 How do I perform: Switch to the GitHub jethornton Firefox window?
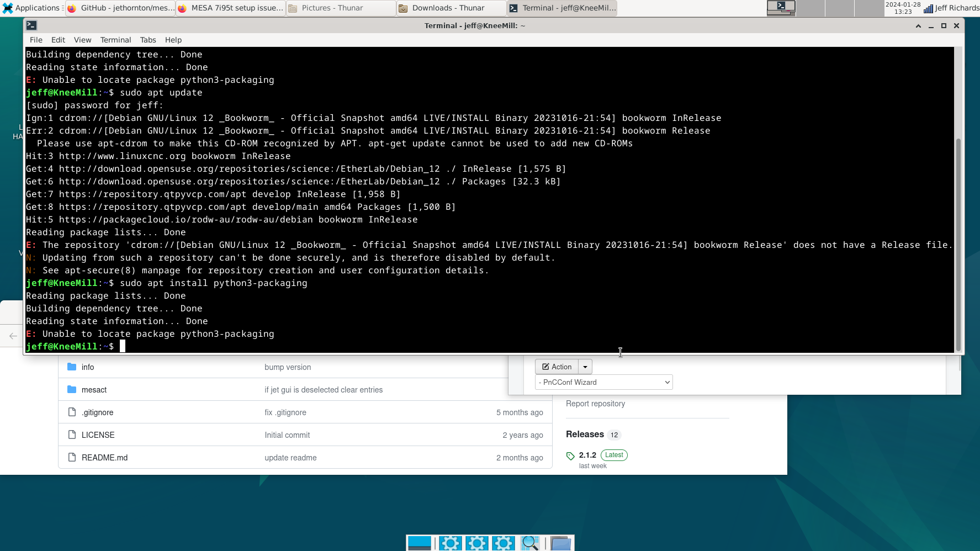tap(120, 8)
